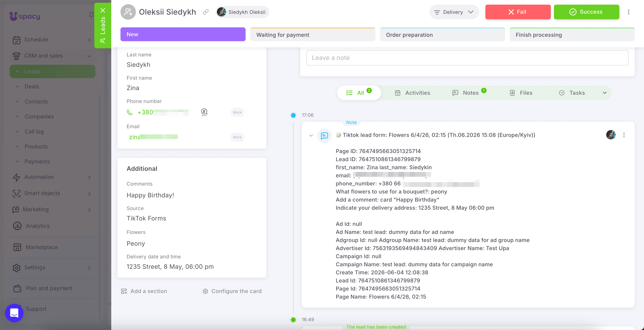Click the CRM and sales stack icon
Screen dimensions: 644x330
pyautogui.click(x=17, y=56)
